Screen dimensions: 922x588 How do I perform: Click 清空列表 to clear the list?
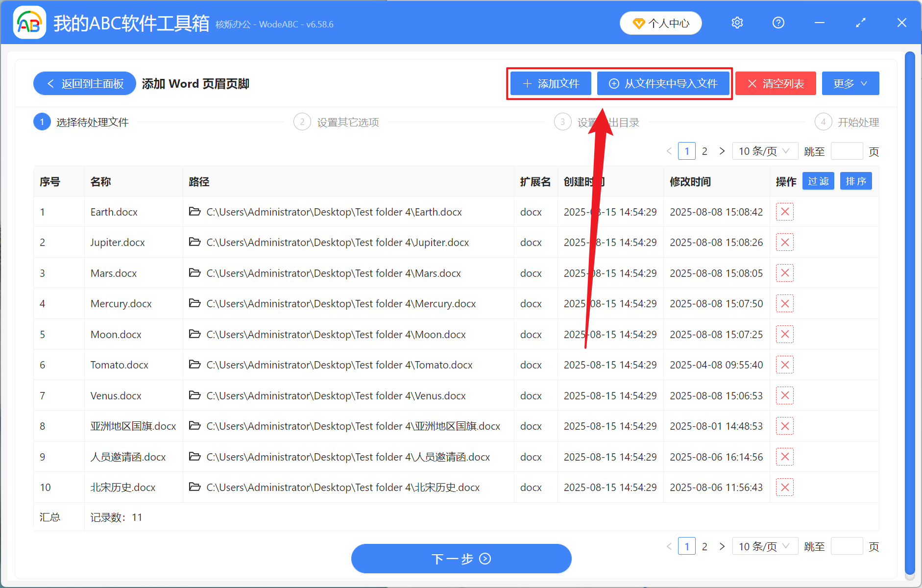point(776,83)
